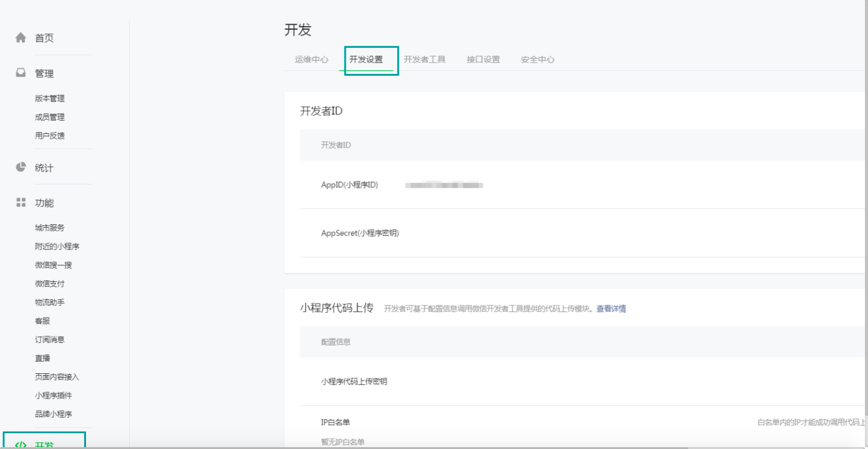Viewport: 868px width, 449px height.
Task: Select 订阅消息 in the sidebar
Action: (x=50, y=340)
